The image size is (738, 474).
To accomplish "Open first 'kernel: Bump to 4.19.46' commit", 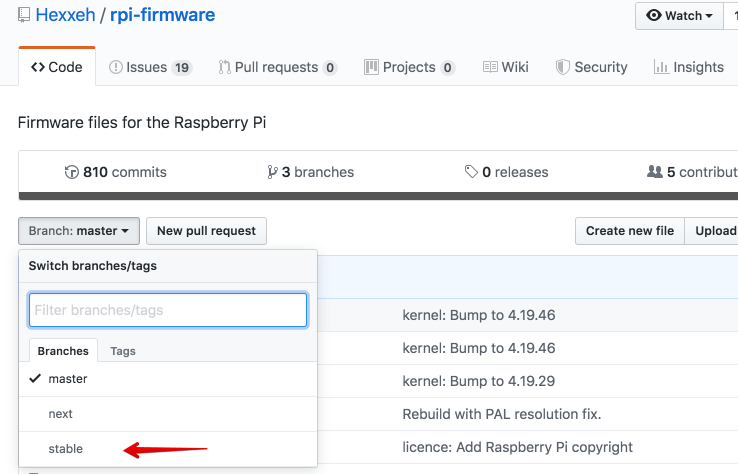I will pyautogui.click(x=479, y=315).
